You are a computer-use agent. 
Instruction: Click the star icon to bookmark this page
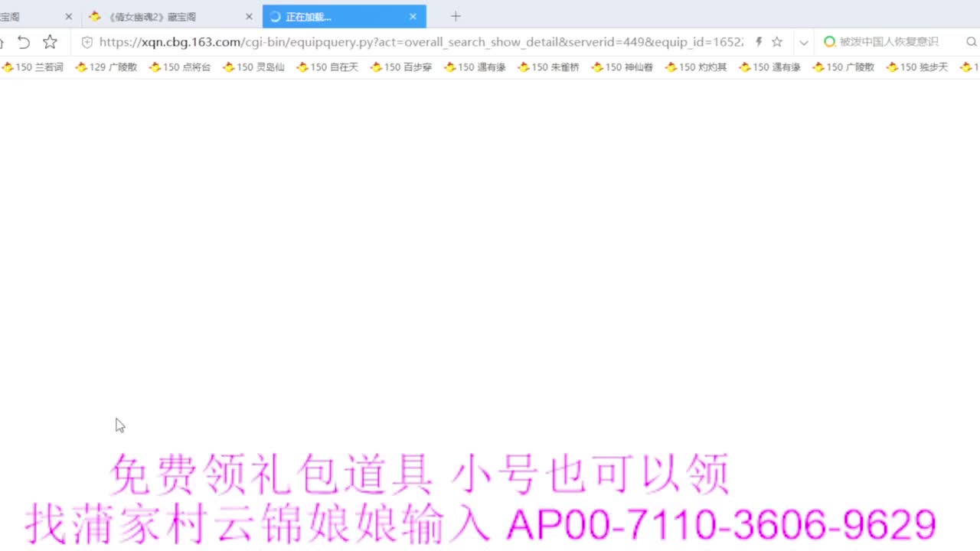(x=776, y=42)
